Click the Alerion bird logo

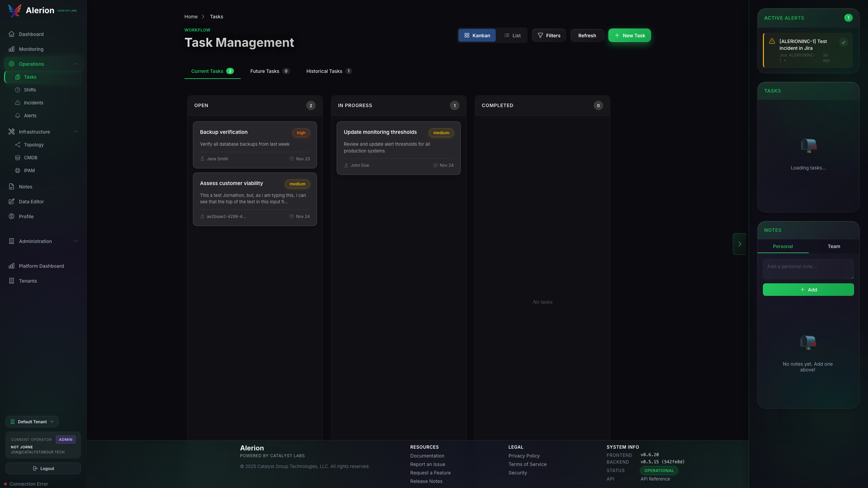click(x=15, y=11)
